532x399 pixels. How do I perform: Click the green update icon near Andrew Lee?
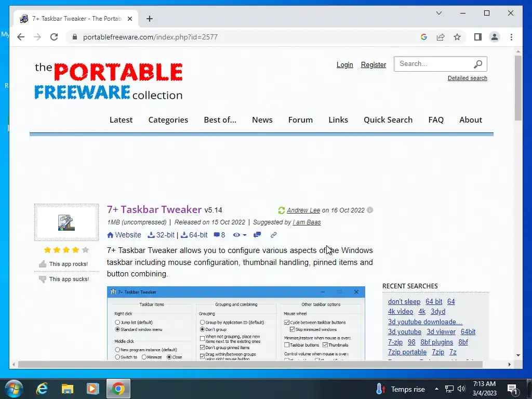pyautogui.click(x=281, y=210)
